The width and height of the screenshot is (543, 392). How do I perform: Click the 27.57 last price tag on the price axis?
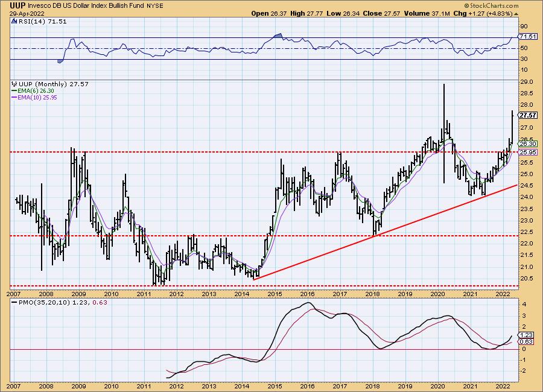(528, 115)
